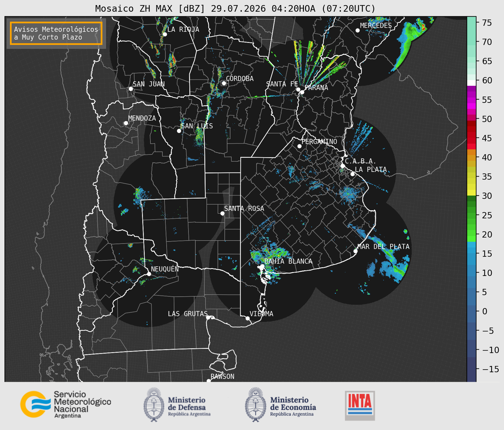Click the San Luis city marker
Viewport: 504px width, 430px height.
click(179, 131)
